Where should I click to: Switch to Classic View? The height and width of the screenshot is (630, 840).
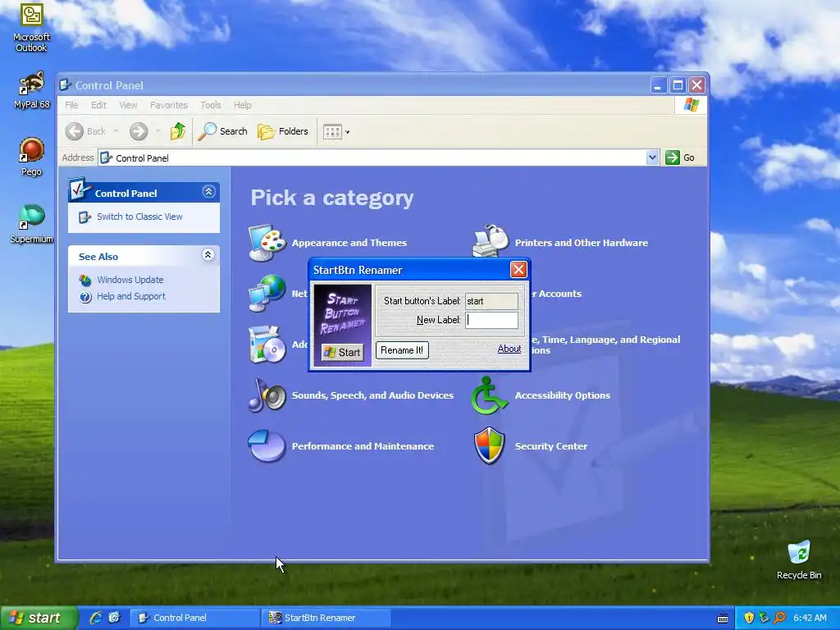(139, 217)
